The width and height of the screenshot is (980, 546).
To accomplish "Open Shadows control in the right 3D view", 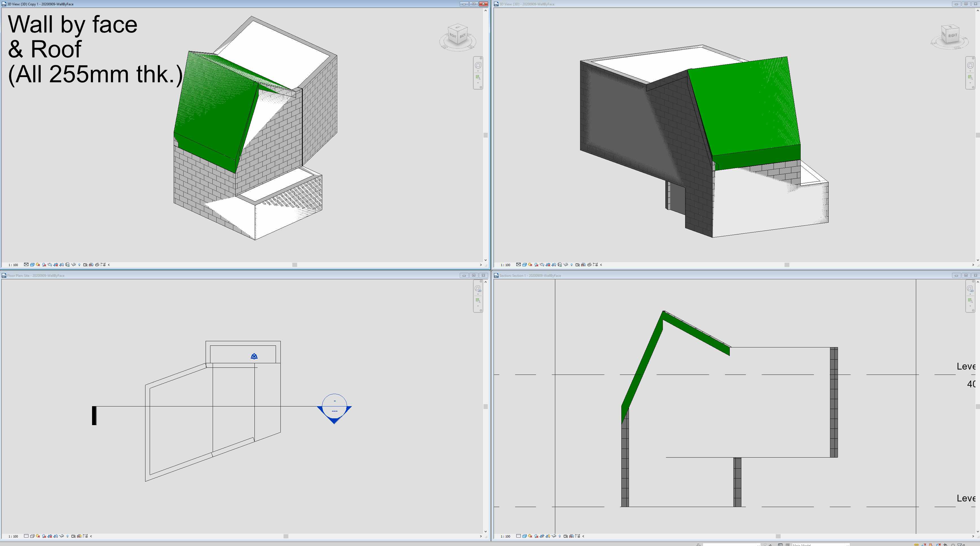I will click(537, 264).
